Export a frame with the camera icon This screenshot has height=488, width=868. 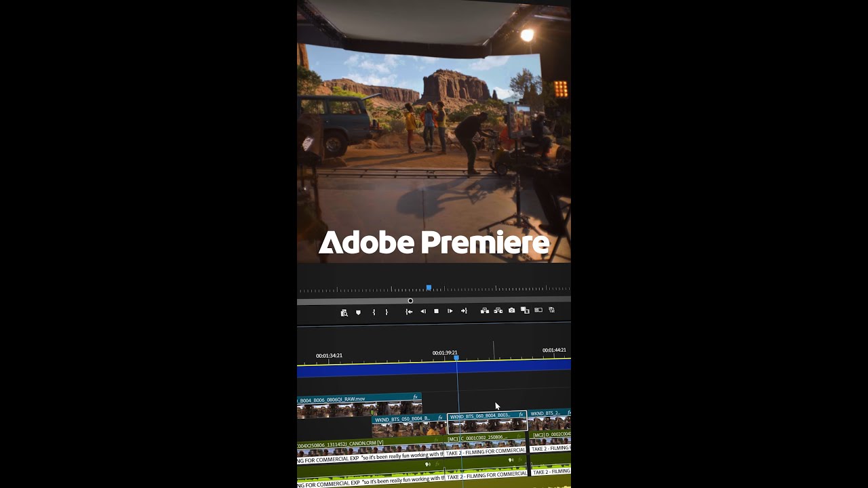point(512,311)
